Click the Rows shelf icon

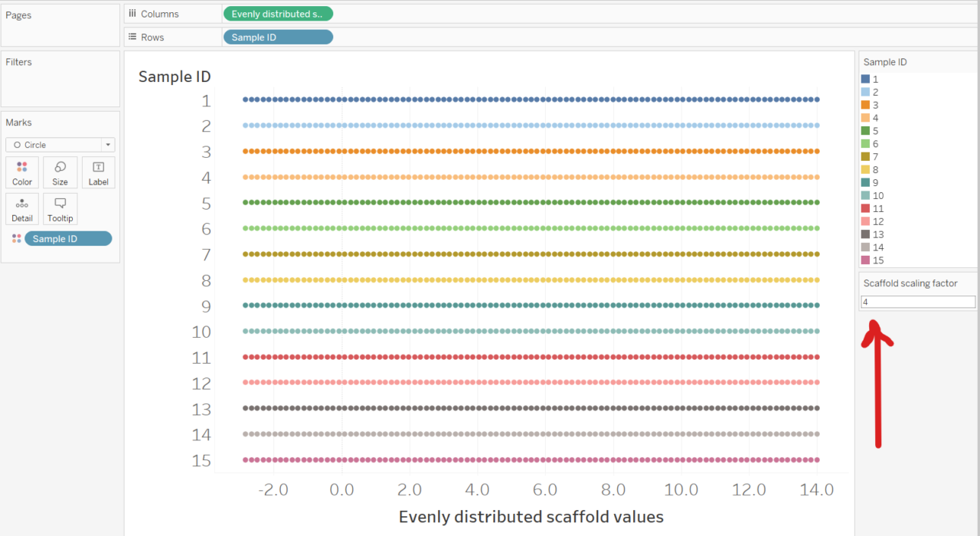(x=132, y=37)
